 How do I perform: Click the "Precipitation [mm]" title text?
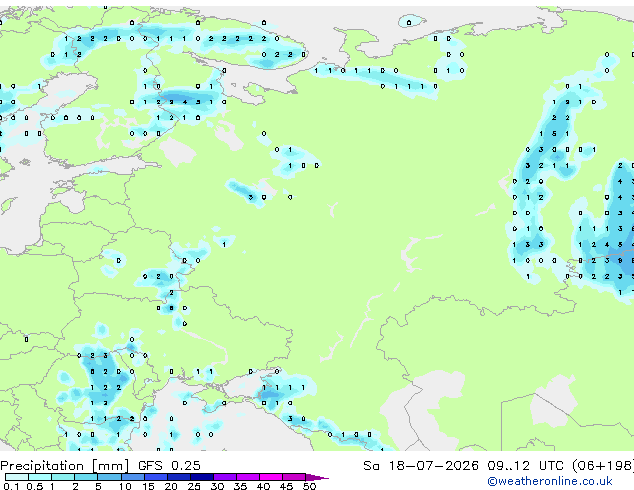(65, 466)
